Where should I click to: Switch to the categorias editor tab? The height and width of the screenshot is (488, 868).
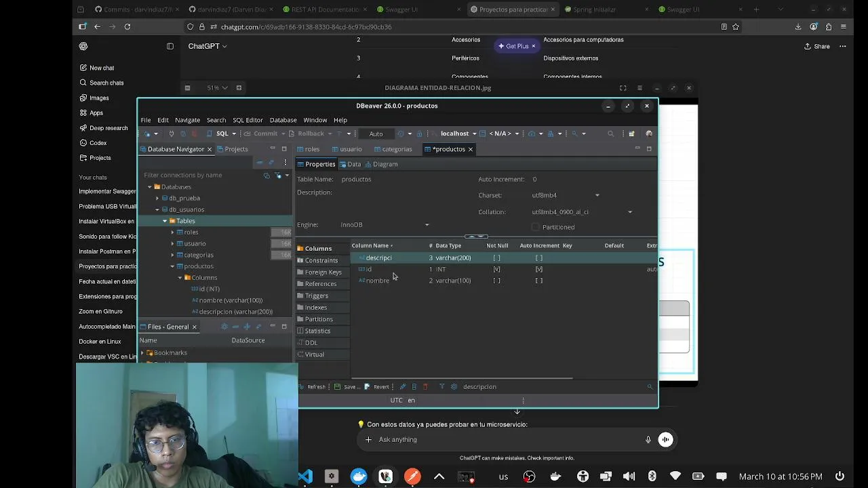coord(392,149)
